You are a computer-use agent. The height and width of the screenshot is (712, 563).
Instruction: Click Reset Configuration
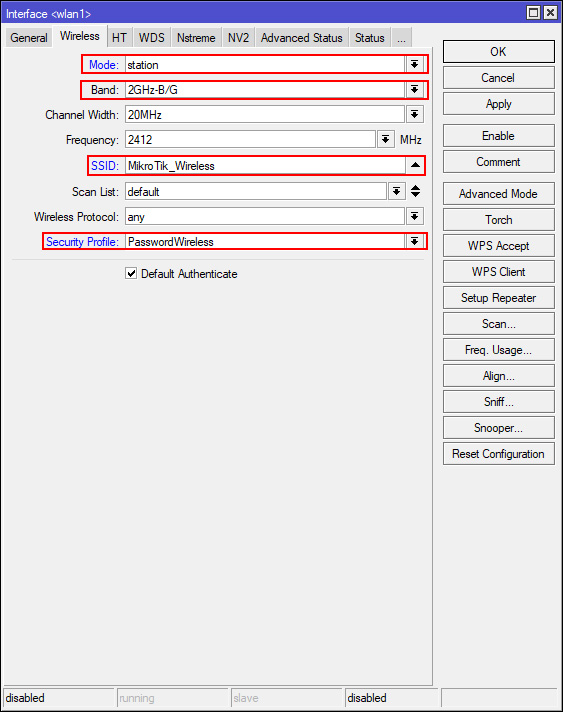click(499, 453)
